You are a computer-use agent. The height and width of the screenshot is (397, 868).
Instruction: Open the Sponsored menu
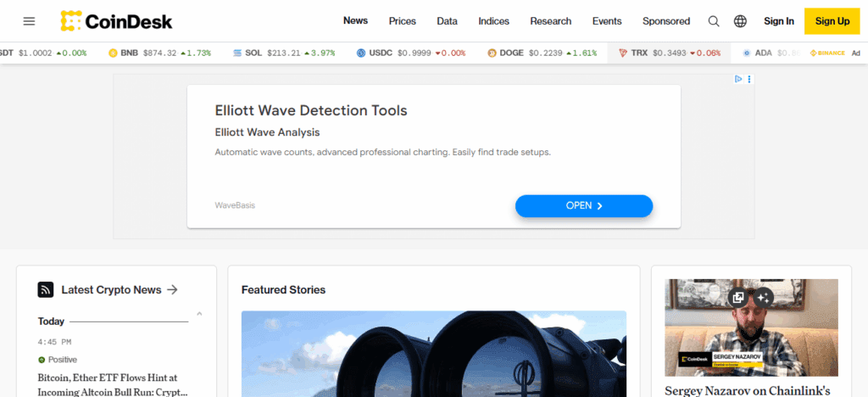click(666, 21)
